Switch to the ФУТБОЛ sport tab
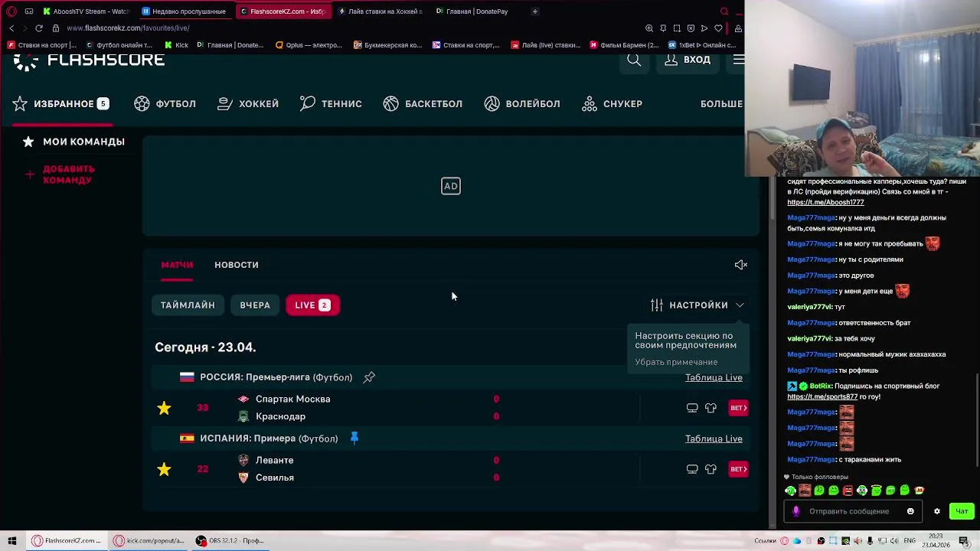Screen dimensions: 980x551 [165, 103]
